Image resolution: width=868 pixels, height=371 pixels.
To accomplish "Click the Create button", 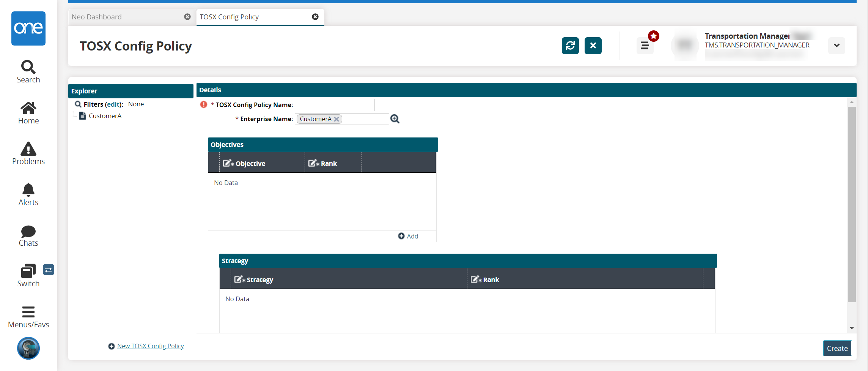I will [x=837, y=348].
